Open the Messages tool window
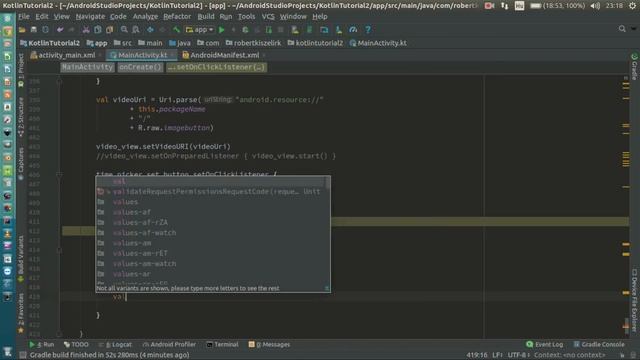The image size is (640, 360). coord(269,345)
